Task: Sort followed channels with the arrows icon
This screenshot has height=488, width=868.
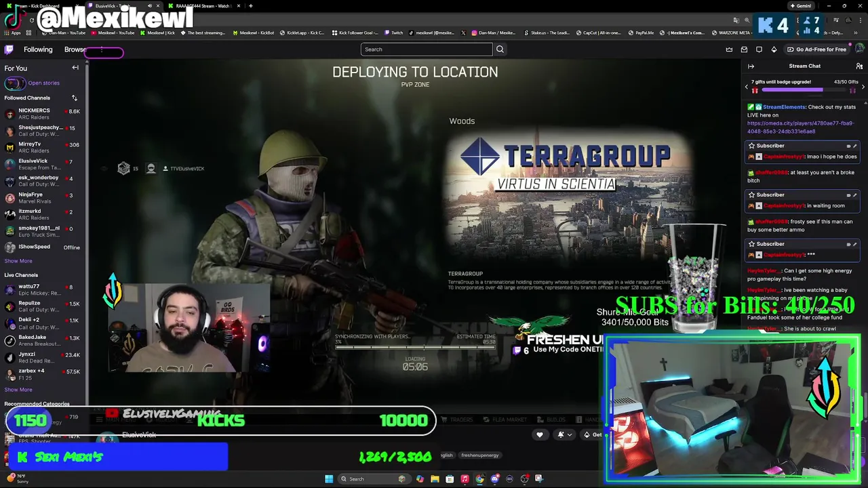Action: [x=75, y=98]
